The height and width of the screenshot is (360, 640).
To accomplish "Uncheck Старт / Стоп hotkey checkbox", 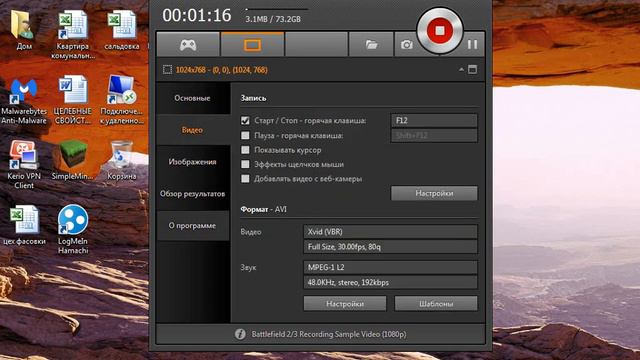I will 245,120.
